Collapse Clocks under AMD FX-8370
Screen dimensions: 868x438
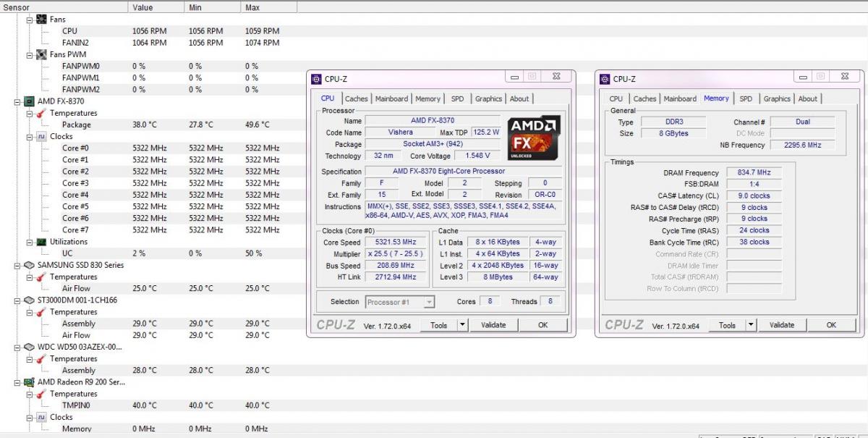pos(30,136)
